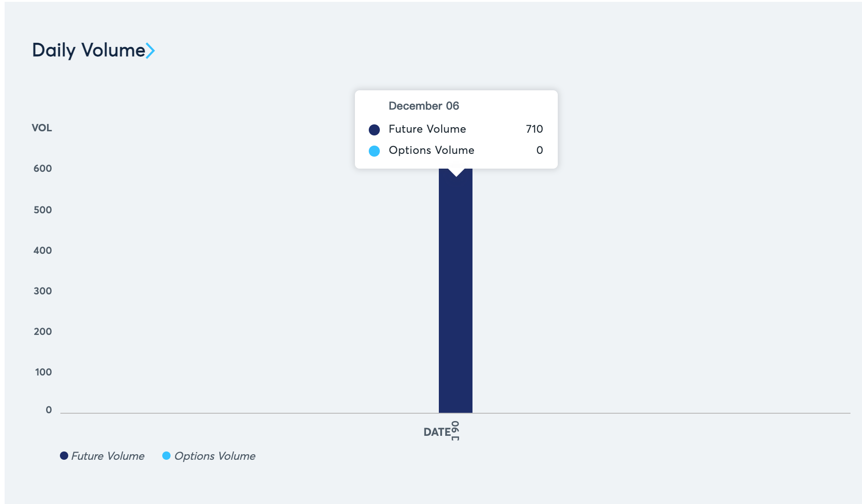
Task: Click the blue chevron beside Daily Volume
Action: [150, 51]
